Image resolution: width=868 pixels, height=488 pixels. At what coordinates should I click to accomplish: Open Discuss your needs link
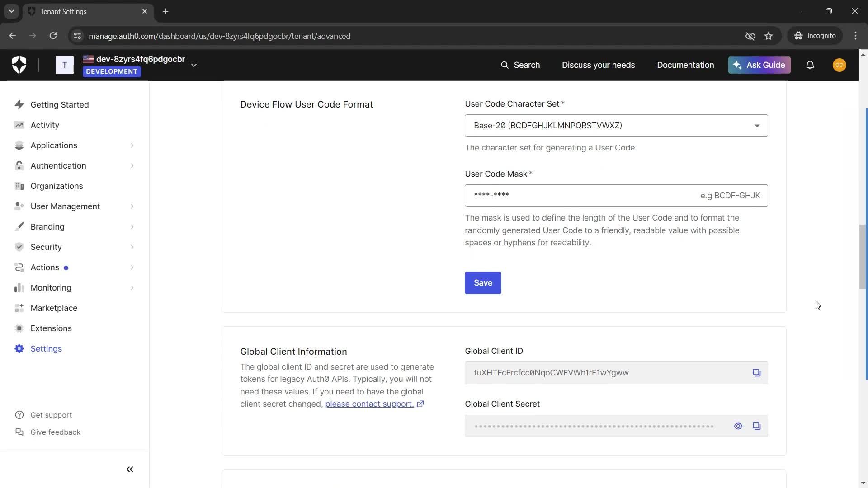click(598, 65)
